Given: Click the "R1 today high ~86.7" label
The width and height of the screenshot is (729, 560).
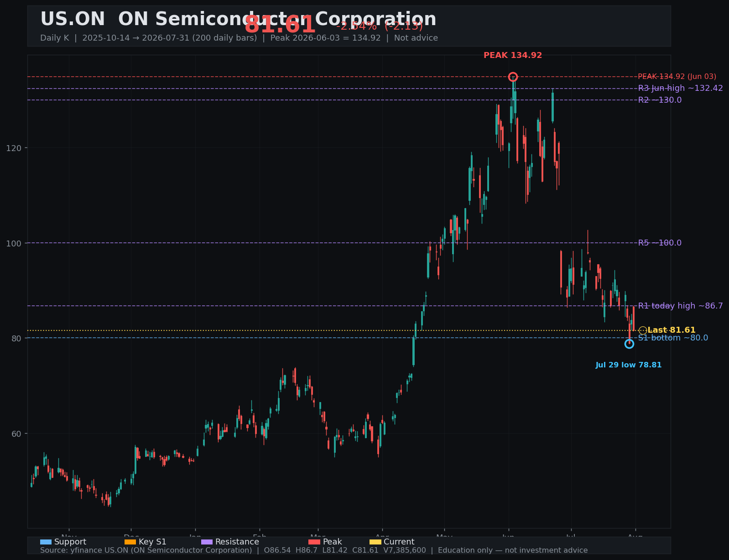Looking at the screenshot, I should click(x=681, y=306).
